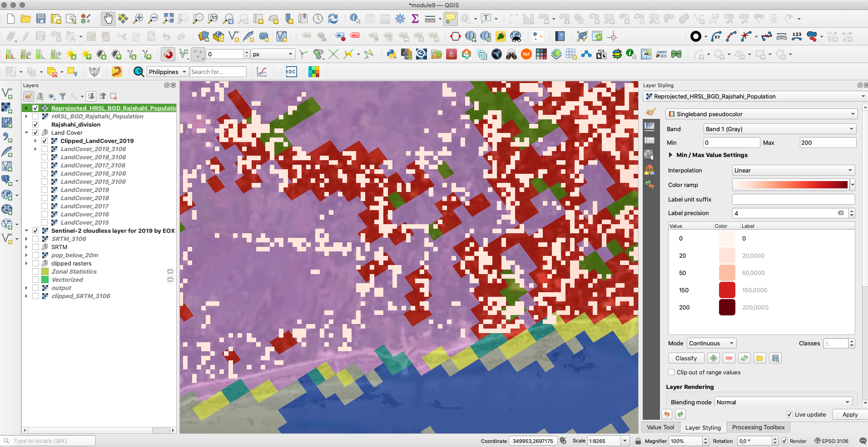Viewport: 868px width, 447px height.
Task: Click the Apply button
Action: pyautogui.click(x=850, y=414)
